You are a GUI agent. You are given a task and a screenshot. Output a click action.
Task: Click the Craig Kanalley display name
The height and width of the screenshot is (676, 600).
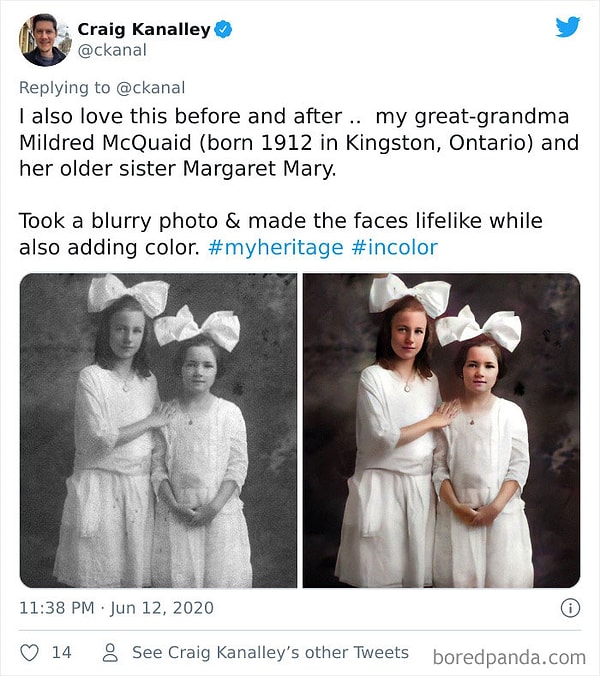(144, 29)
